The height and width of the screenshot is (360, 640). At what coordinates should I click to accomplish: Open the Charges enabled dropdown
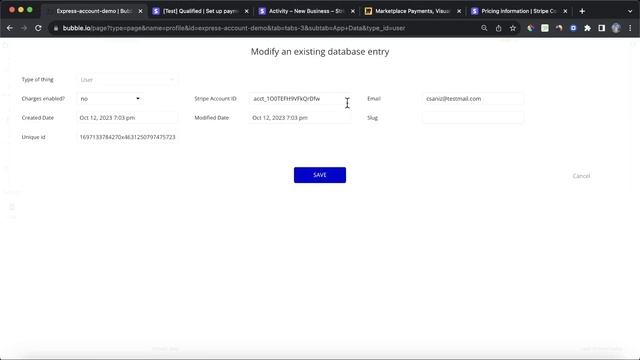pos(110,99)
